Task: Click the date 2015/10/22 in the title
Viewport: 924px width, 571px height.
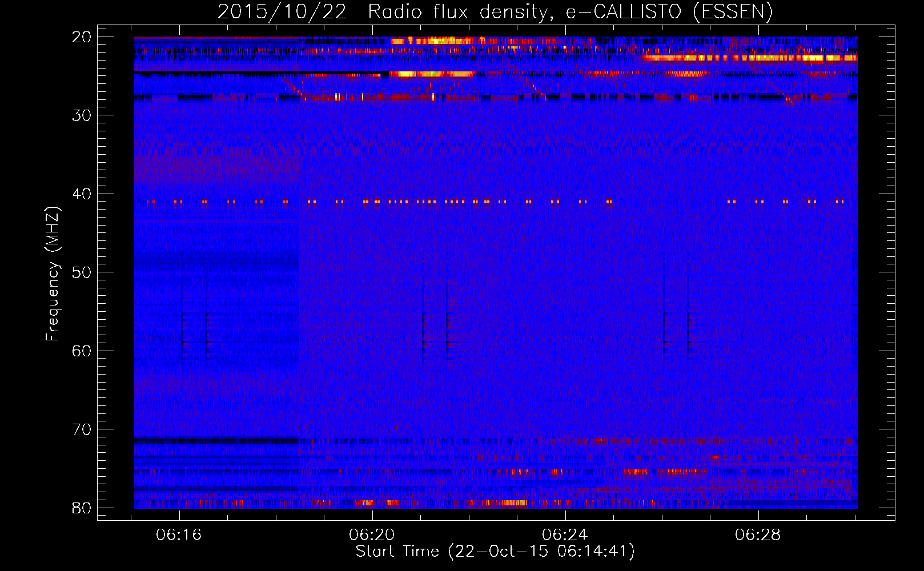Action: pos(282,12)
